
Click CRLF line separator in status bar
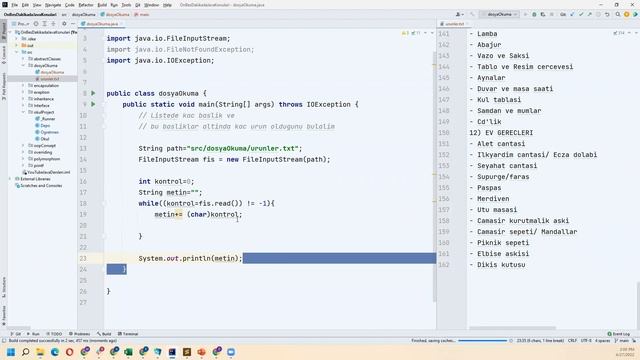point(572,340)
